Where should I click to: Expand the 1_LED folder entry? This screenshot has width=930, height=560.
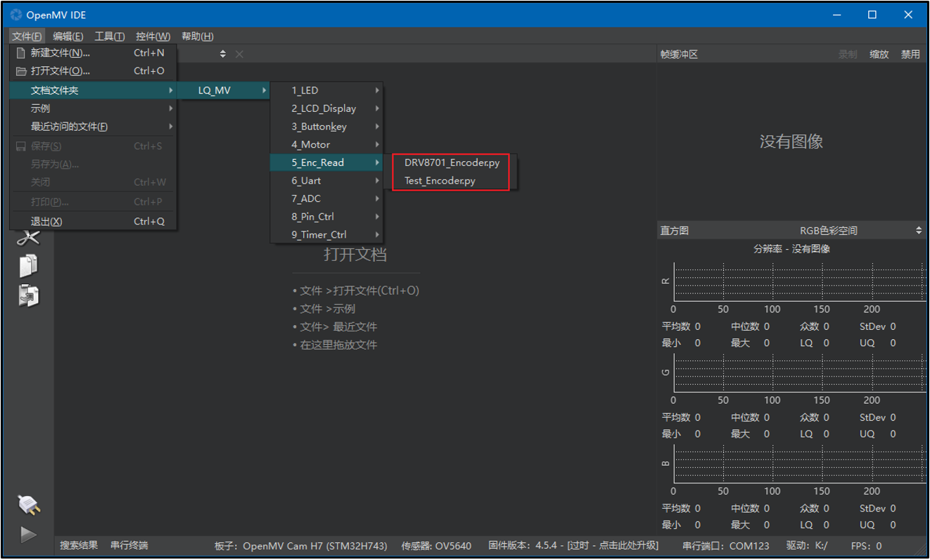(x=327, y=90)
